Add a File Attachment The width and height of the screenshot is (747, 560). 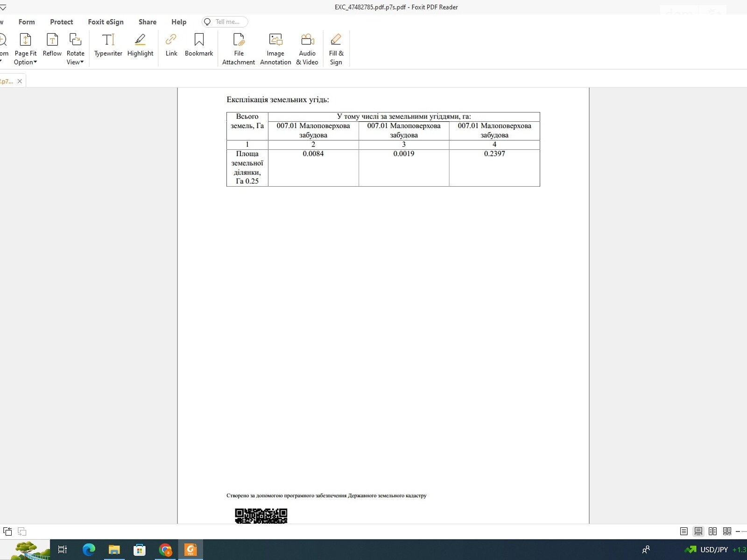coord(239,49)
